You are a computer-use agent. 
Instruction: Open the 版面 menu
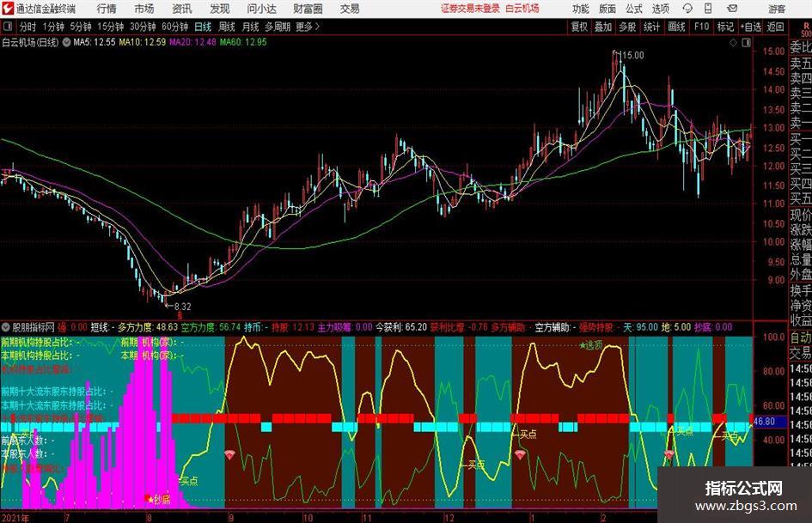607,9
